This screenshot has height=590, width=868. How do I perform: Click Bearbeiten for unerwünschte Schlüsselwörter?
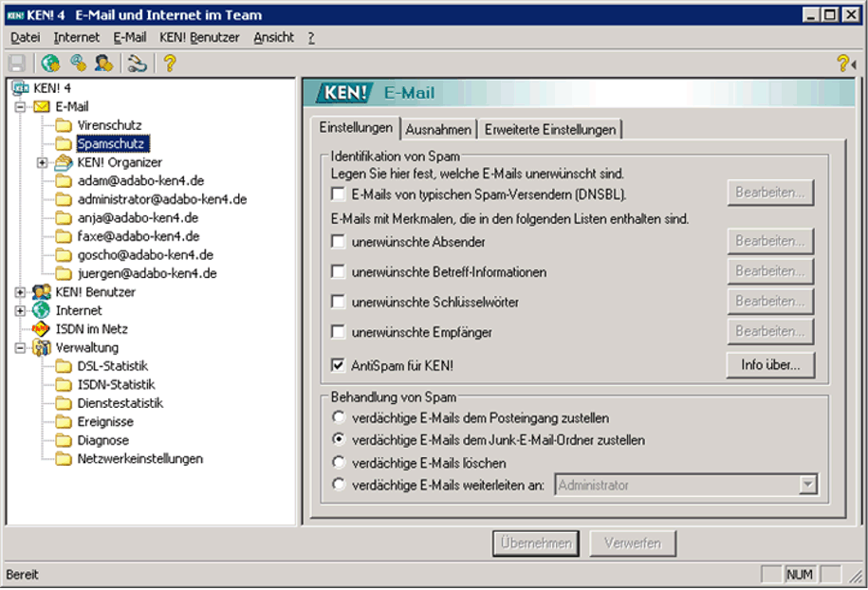[x=770, y=301]
